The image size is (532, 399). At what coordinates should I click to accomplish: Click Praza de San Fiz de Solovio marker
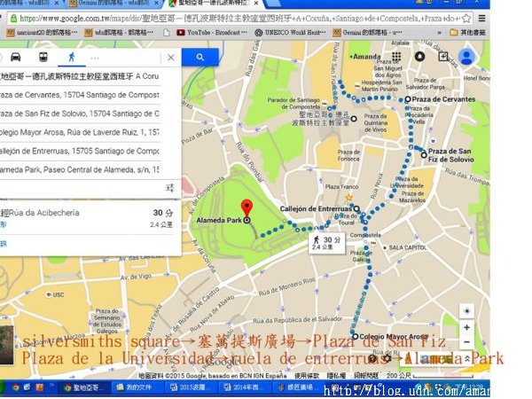(x=424, y=155)
